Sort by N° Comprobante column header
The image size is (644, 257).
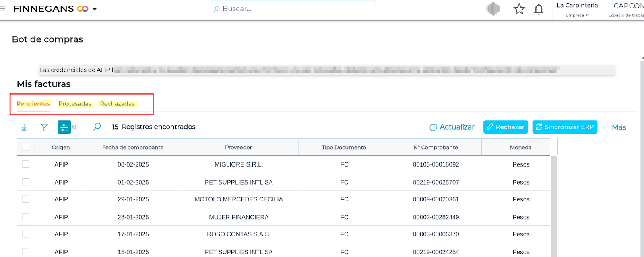436,148
